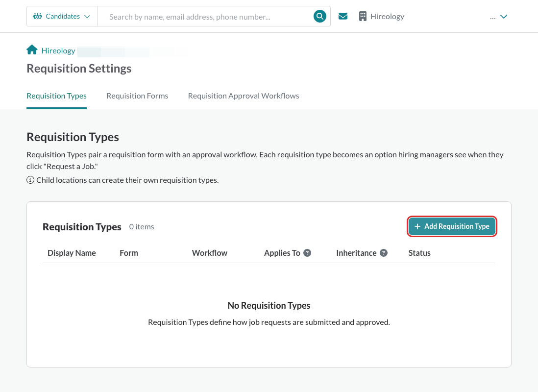538x392 pixels.
Task: Click the teal search magnifier icon
Action: (x=320, y=16)
